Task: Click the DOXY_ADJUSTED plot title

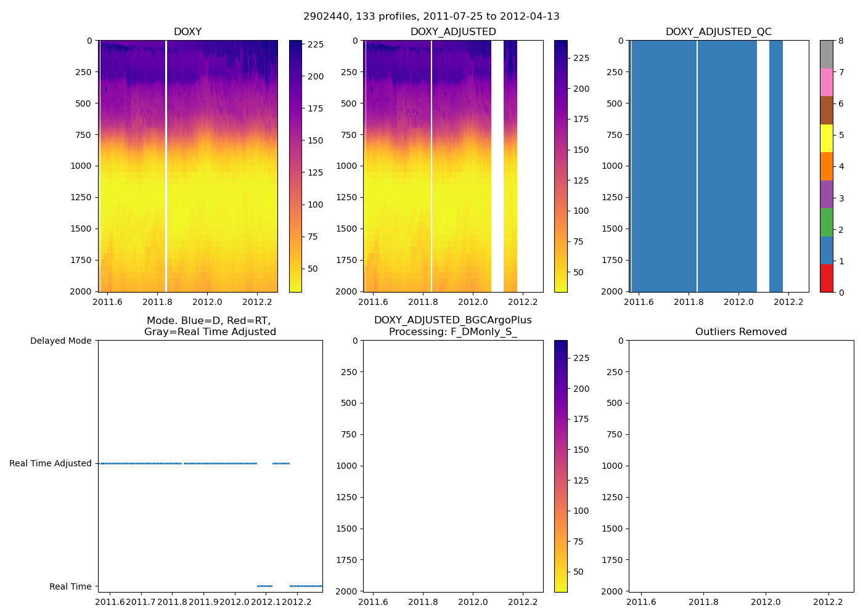Action: pos(453,32)
